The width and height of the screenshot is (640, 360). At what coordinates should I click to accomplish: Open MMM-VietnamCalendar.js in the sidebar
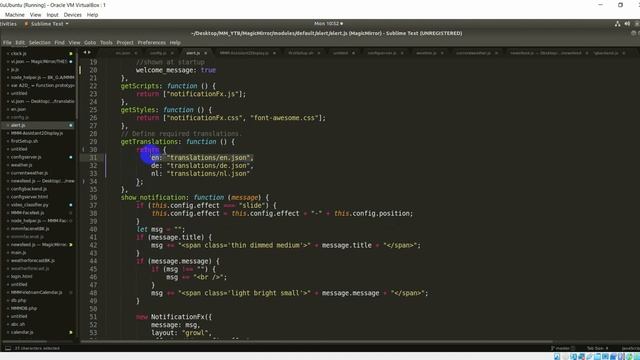pyautogui.click(x=36, y=292)
